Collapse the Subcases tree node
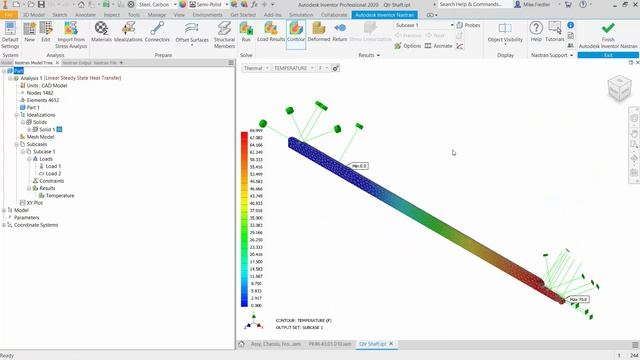Viewport: 640px width, 360px height. coord(17,144)
